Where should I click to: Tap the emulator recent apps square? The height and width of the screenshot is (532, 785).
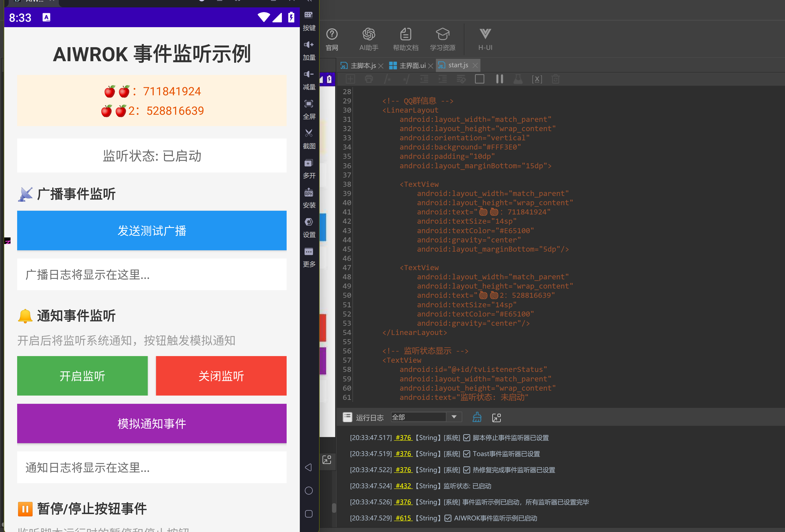coord(309,514)
